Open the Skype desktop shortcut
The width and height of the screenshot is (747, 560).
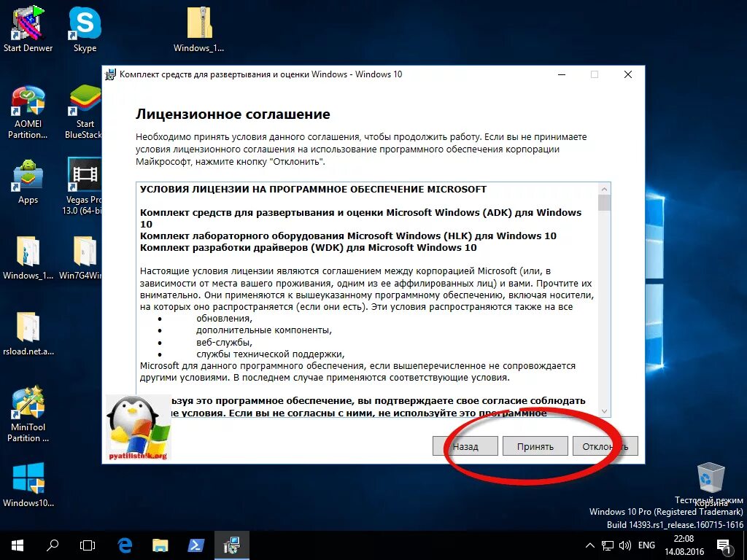(85, 28)
